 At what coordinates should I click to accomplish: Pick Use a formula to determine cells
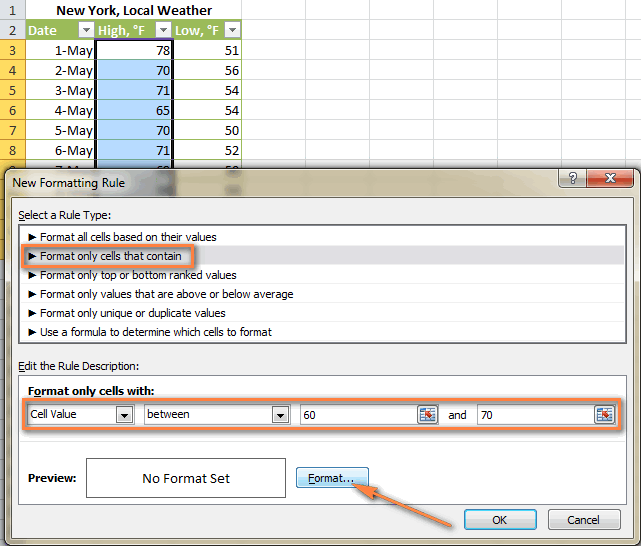click(155, 332)
